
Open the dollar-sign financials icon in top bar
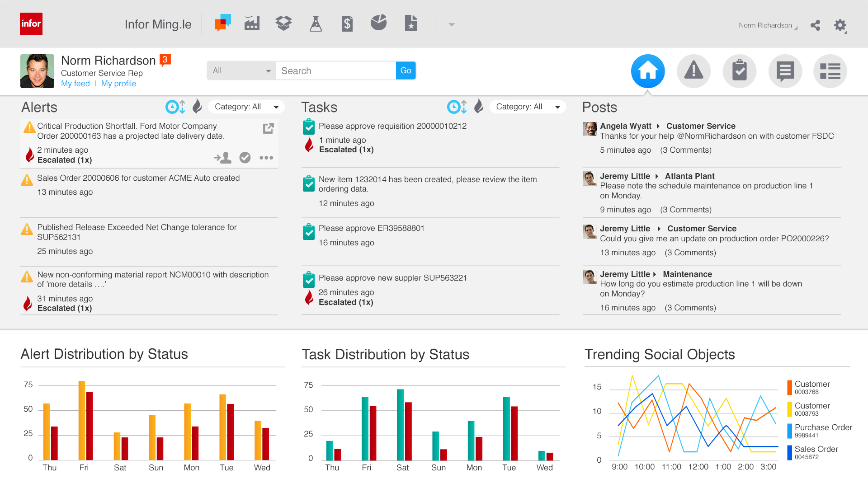(x=347, y=23)
